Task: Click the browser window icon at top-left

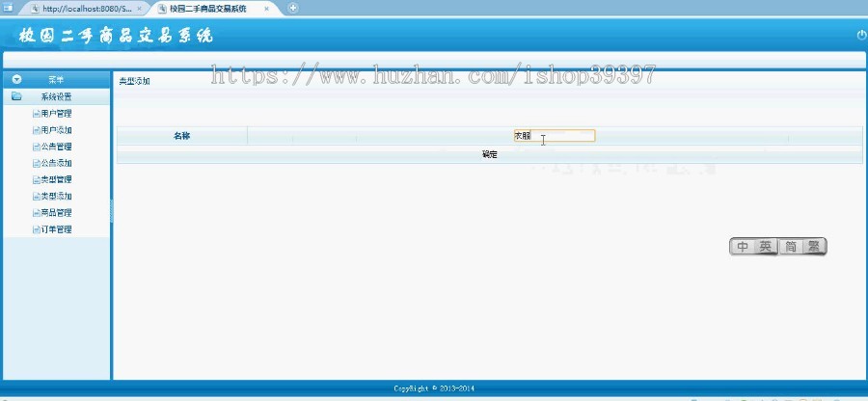Action: pos(8,7)
